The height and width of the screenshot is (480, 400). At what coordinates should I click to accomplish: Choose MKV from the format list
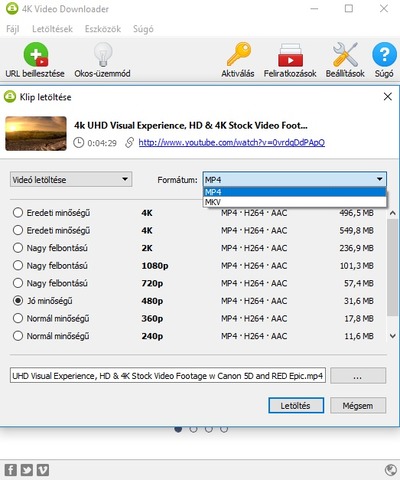[x=295, y=202]
